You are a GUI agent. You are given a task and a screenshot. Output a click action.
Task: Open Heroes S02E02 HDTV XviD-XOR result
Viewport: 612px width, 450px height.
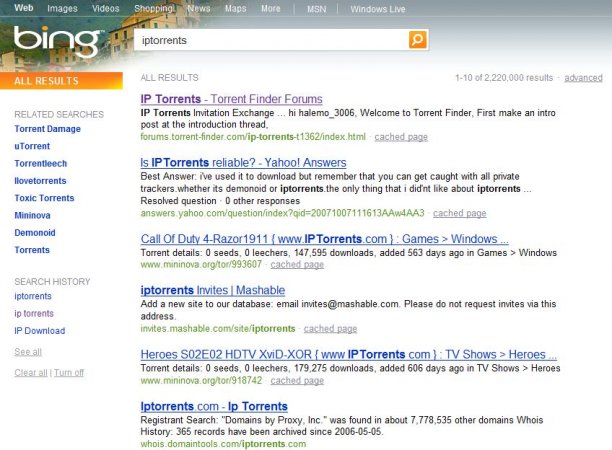pyautogui.click(x=349, y=354)
